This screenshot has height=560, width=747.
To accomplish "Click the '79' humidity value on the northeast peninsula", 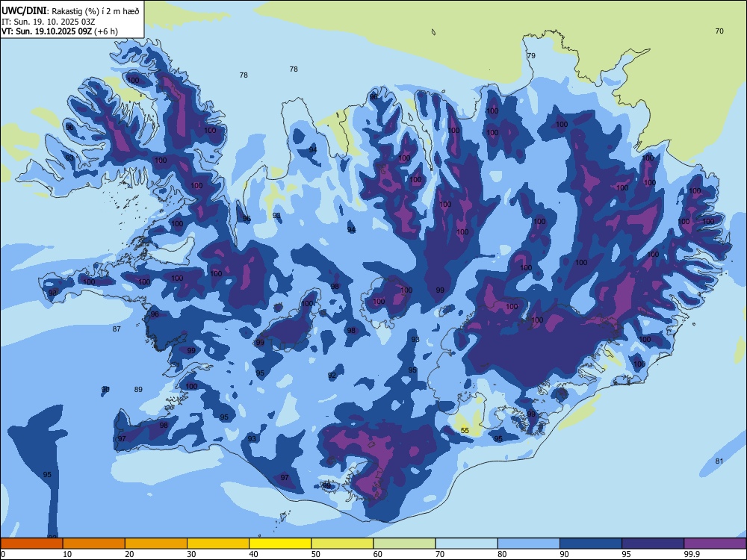I will 531,56.
